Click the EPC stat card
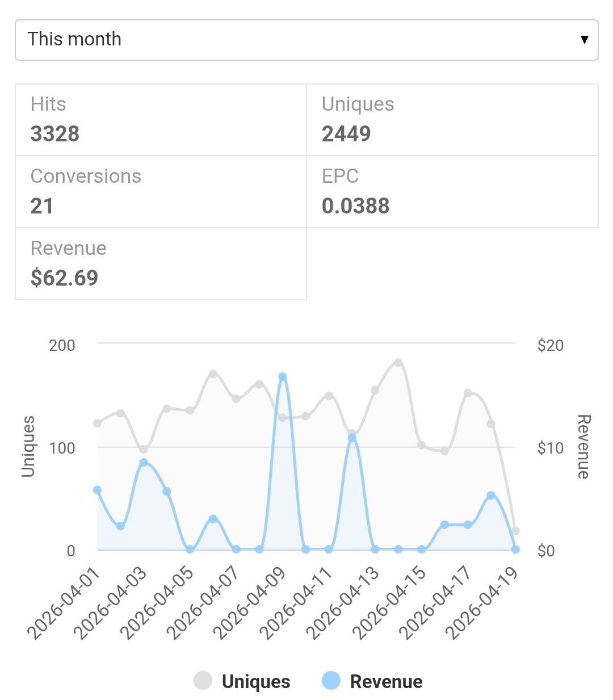The width and height of the screenshot is (613, 700). (x=452, y=192)
